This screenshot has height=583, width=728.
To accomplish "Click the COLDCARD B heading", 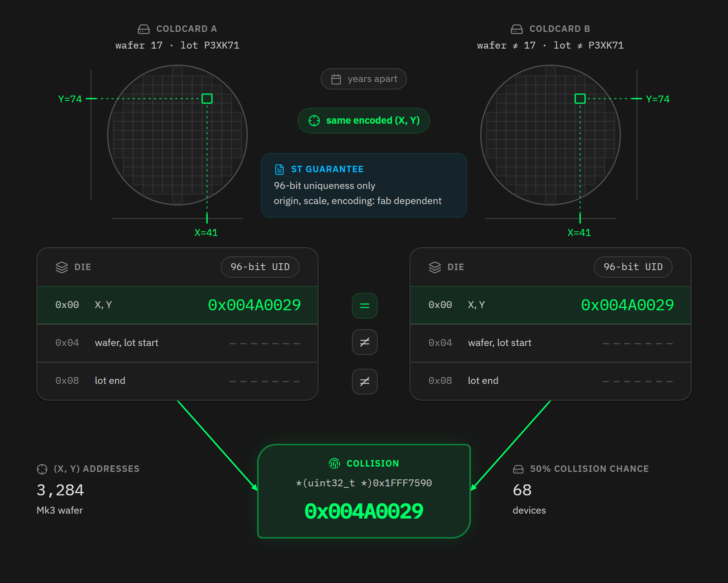I will pos(560,29).
